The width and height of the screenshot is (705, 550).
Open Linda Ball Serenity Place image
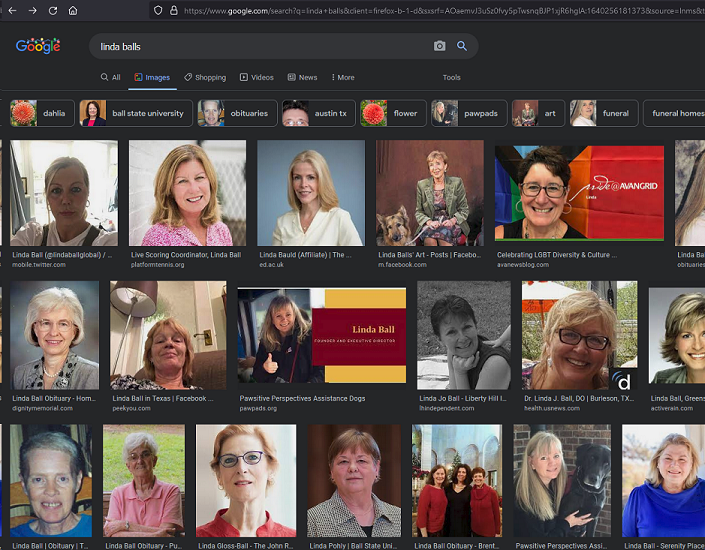[663, 481]
